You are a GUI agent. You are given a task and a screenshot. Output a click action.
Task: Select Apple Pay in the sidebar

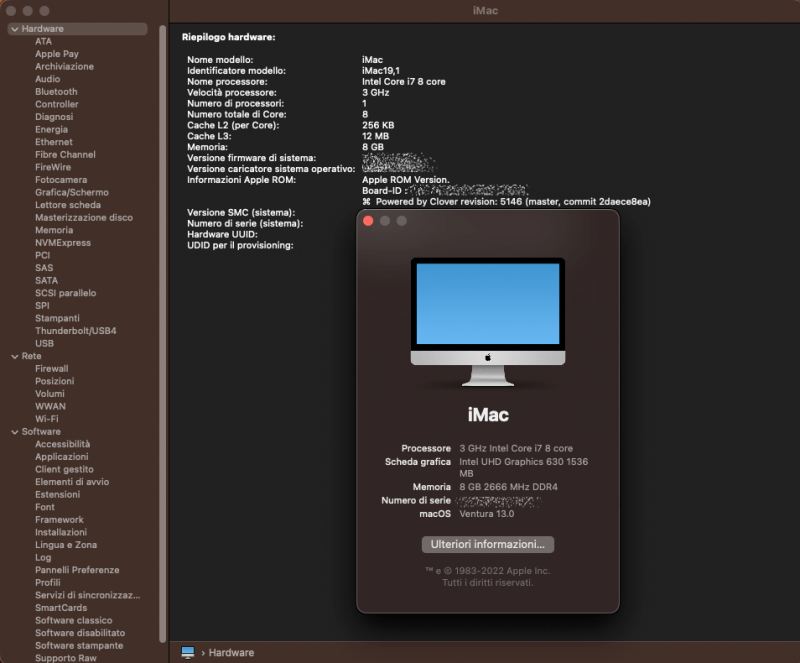click(x=57, y=54)
